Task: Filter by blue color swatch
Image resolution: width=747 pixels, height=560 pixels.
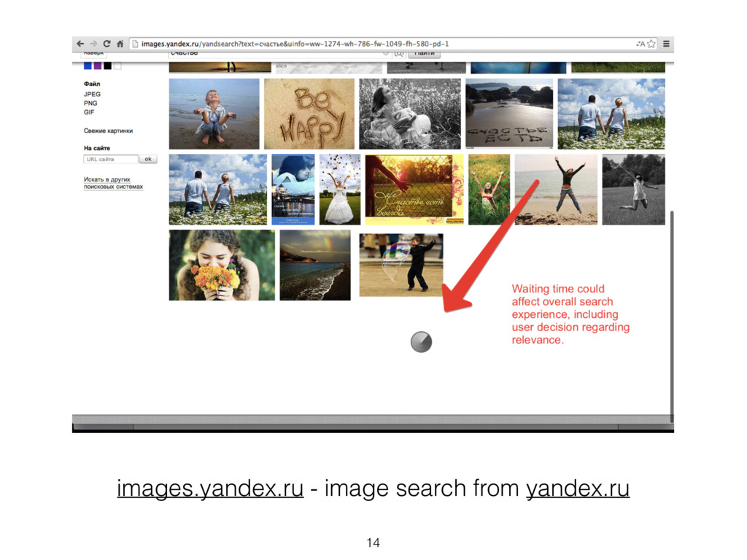Action: 88,66
